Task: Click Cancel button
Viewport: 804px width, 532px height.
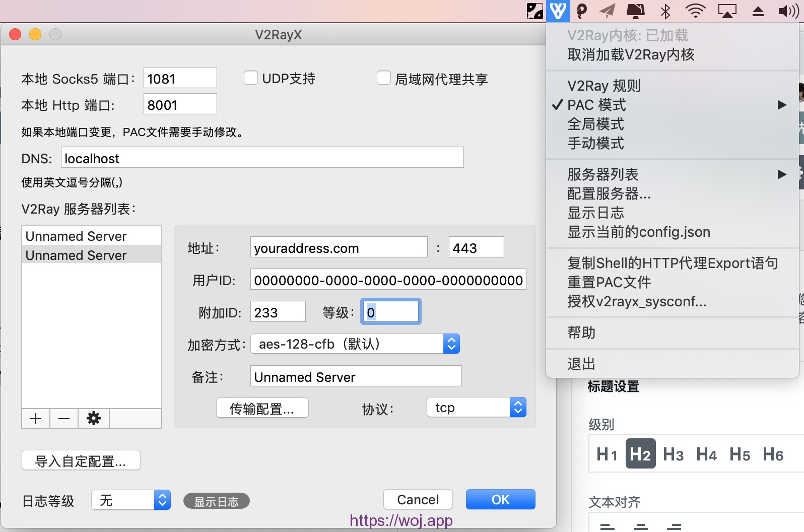Action: tap(418, 500)
